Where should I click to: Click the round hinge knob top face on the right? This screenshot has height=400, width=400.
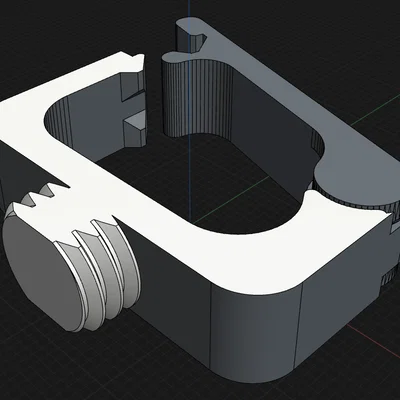tap(357, 182)
